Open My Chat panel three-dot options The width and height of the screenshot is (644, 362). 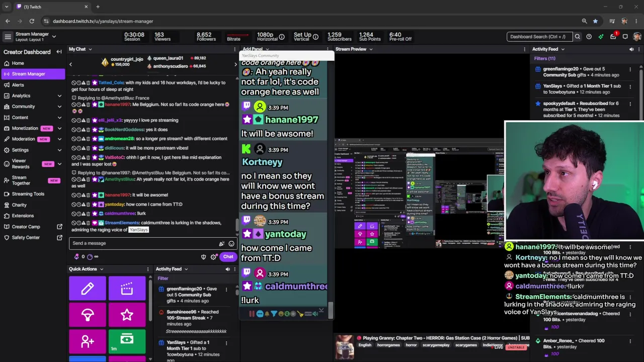tap(235, 49)
